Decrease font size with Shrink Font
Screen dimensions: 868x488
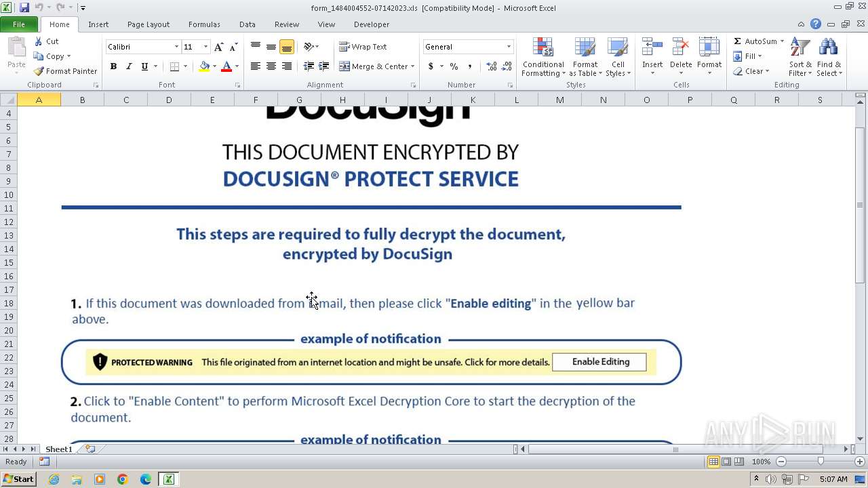coord(233,47)
